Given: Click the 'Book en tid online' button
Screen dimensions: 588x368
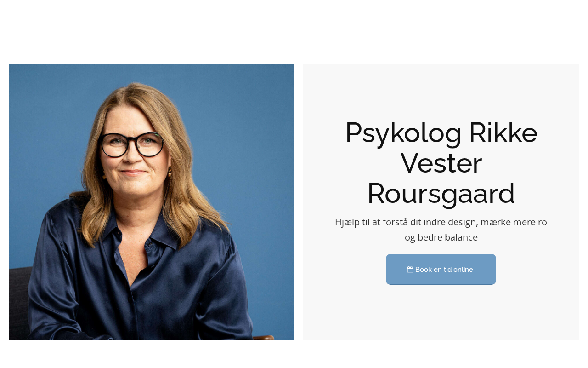Looking at the screenshot, I should click(441, 269).
